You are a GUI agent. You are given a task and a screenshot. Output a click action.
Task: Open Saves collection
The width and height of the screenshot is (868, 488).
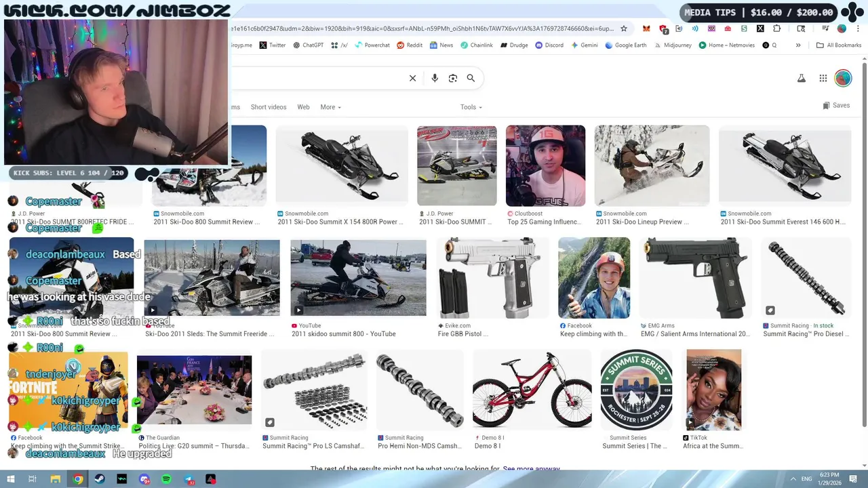point(836,106)
